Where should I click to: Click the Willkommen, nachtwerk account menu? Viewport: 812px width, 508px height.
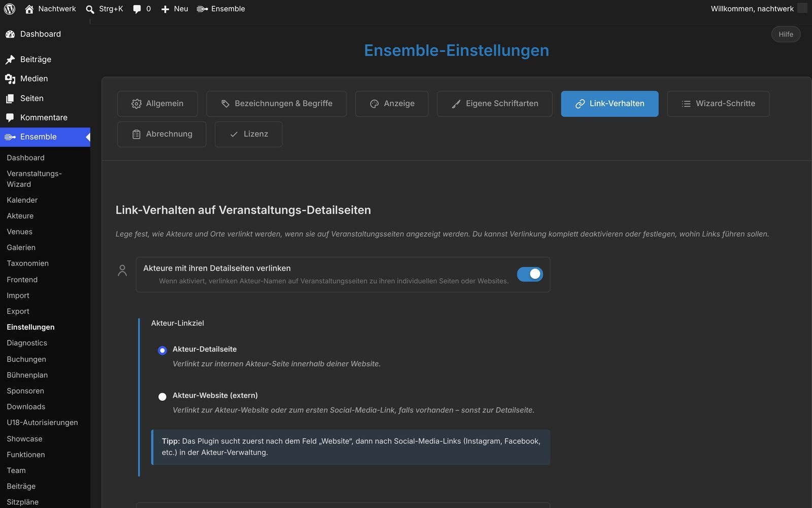758,9
